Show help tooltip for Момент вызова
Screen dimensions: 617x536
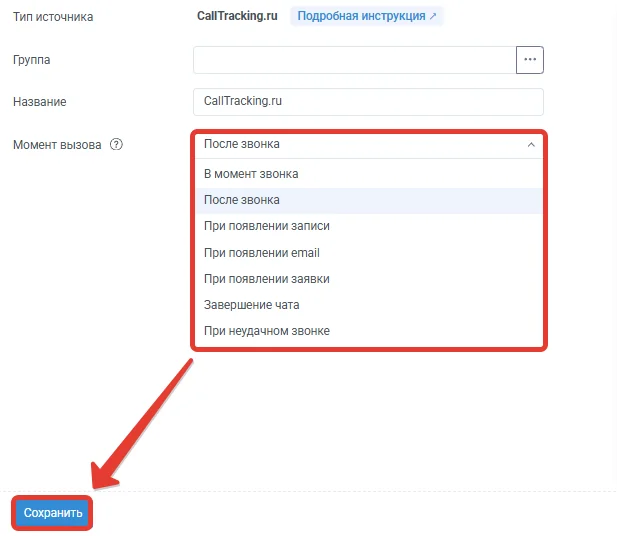(x=116, y=144)
